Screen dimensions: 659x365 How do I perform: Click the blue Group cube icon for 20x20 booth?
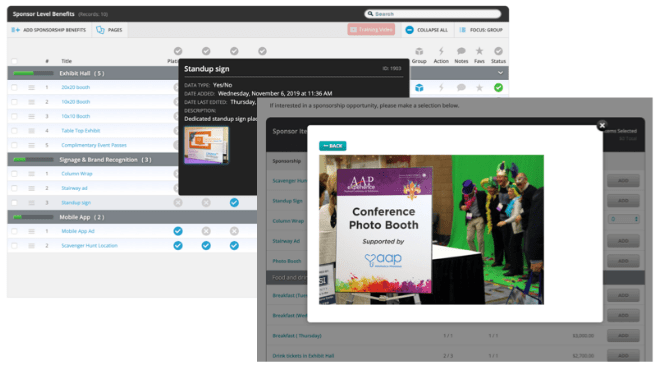pyautogui.click(x=419, y=87)
